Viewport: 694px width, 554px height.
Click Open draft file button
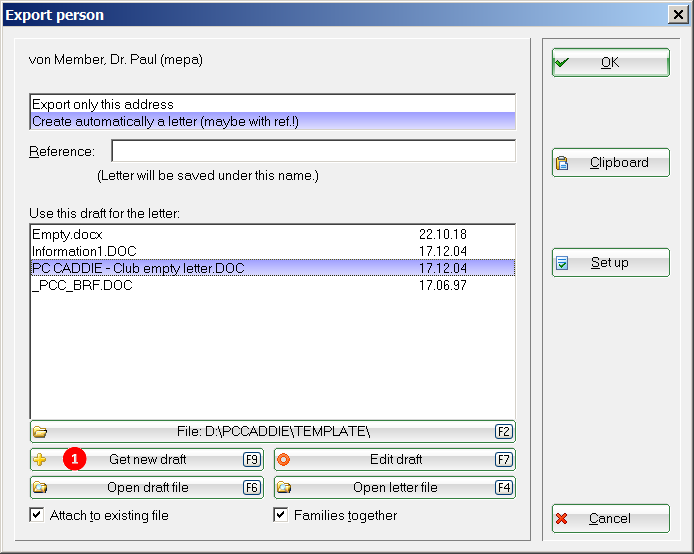pyautogui.click(x=147, y=488)
